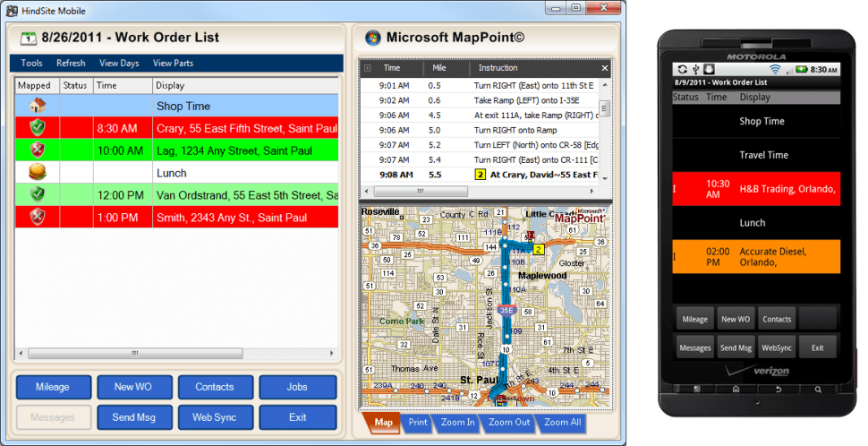Click the Zoom Out tab
Screen dimensions: 868x446
pos(509,422)
